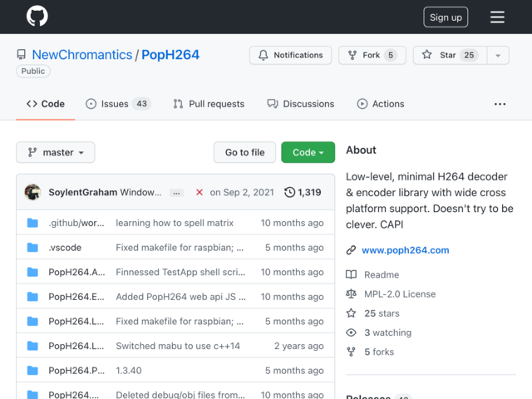
Task: Open commit 'learning how to spell matrix'
Action: coord(175,223)
